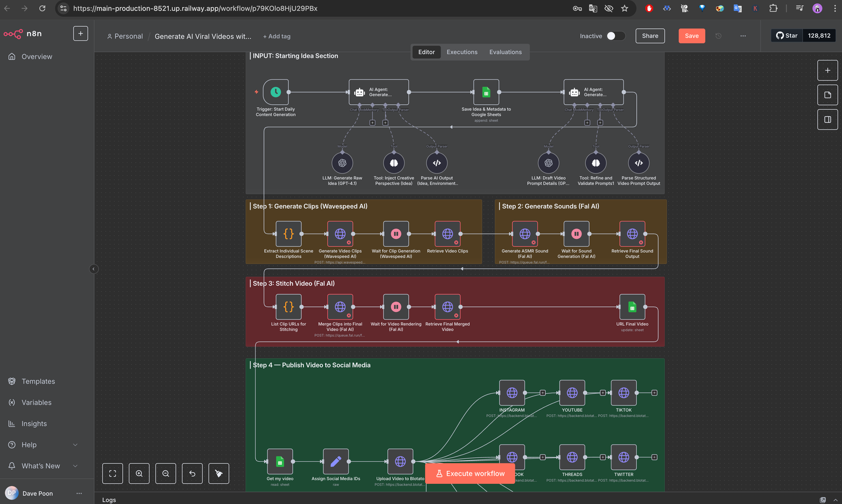This screenshot has width=842, height=504.
Task: Zoom out on the workflow canvas
Action: coord(165,473)
